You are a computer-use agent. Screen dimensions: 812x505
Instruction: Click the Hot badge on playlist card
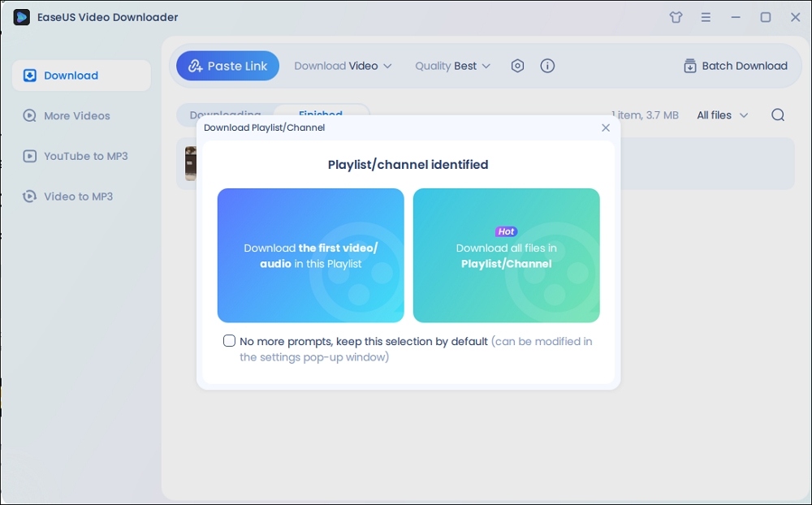coord(506,231)
